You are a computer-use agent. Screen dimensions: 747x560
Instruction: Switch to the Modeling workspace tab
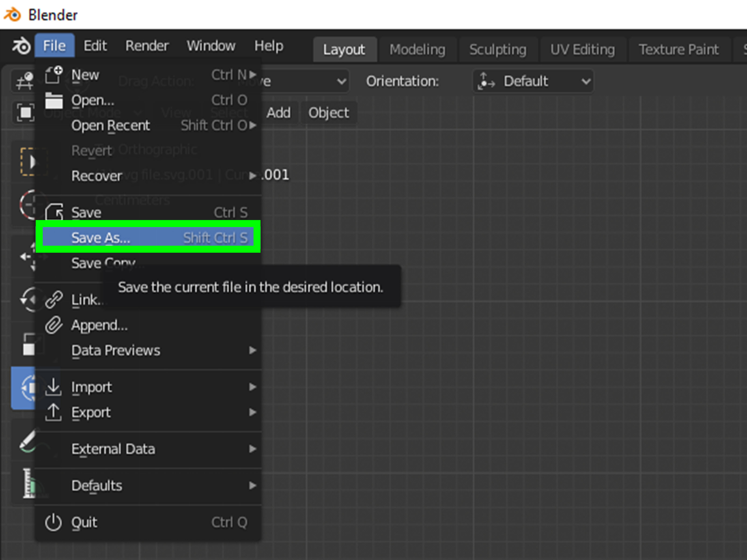(x=418, y=50)
